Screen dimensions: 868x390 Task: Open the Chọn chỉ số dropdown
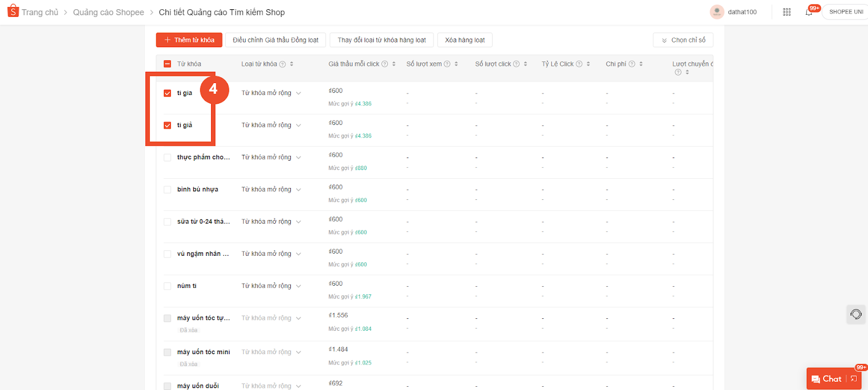tap(683, 40)
